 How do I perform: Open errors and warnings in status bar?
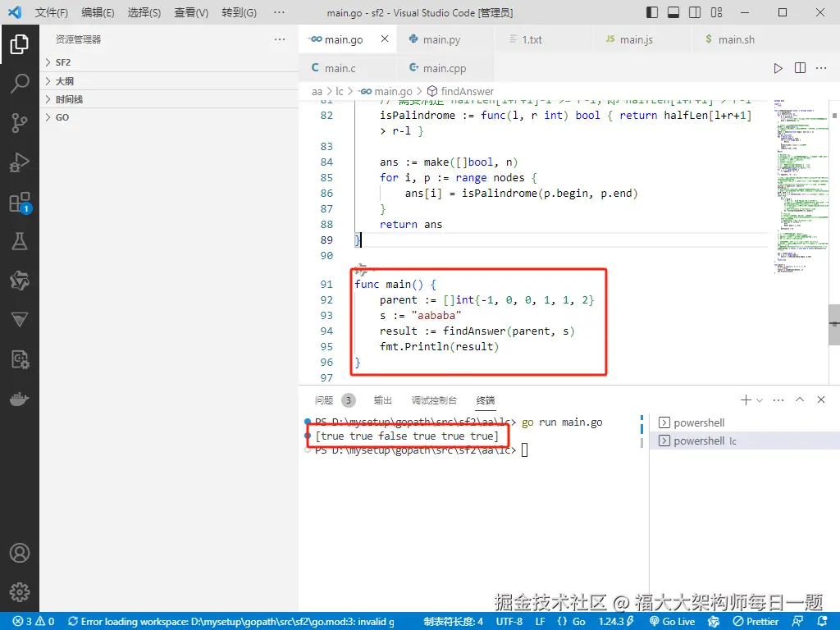coord(34,622)
